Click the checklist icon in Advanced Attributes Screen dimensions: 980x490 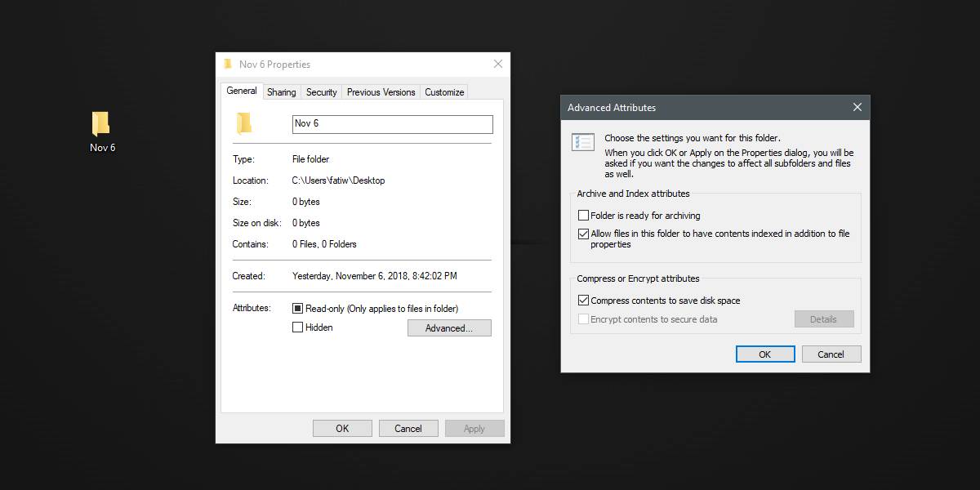583,141
